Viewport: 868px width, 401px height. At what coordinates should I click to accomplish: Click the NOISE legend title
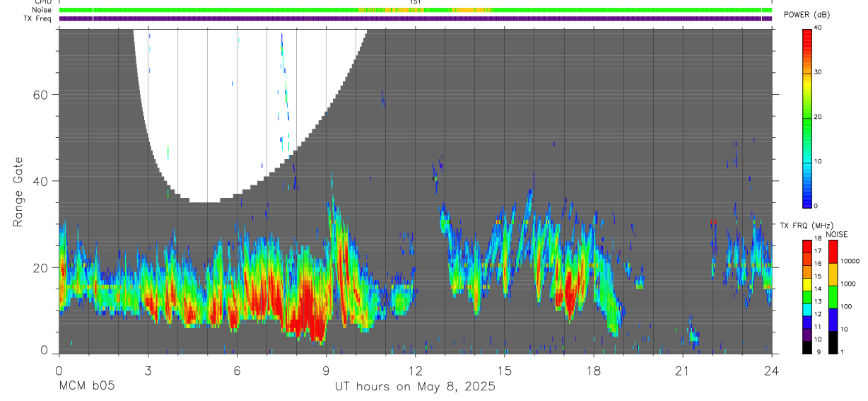click(837, 234)
